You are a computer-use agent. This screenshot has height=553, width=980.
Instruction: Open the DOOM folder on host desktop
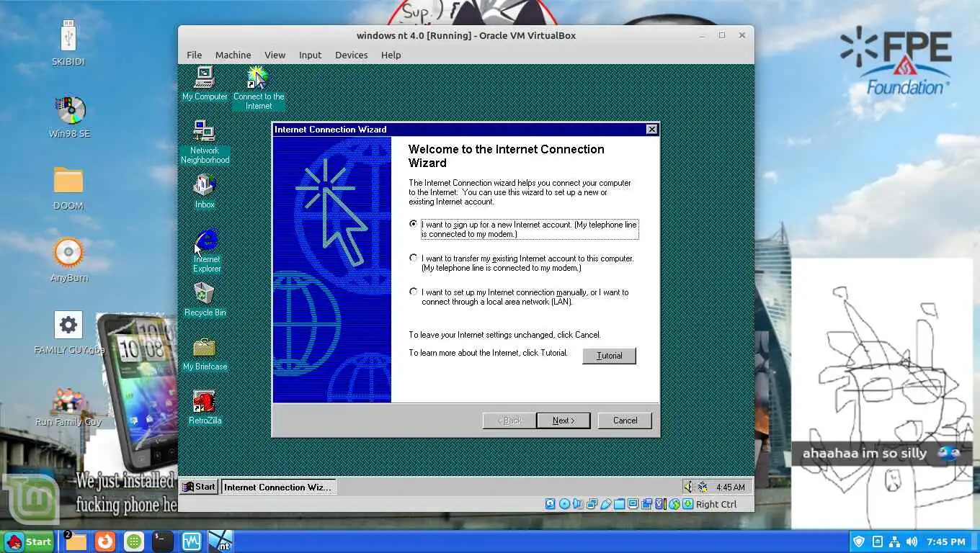click(68, 187)
